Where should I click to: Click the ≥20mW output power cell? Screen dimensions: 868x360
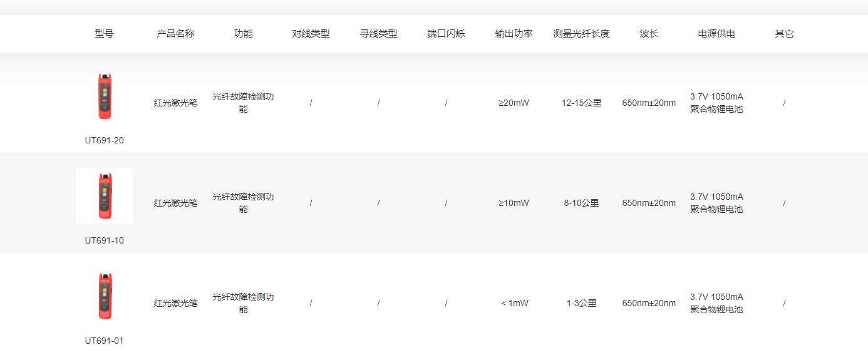(514, 103)
